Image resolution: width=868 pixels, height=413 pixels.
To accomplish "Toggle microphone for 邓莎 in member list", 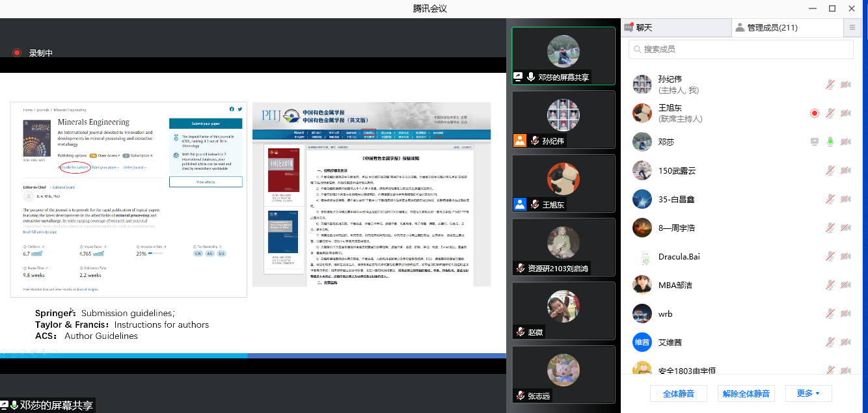I will click(830, 142).
